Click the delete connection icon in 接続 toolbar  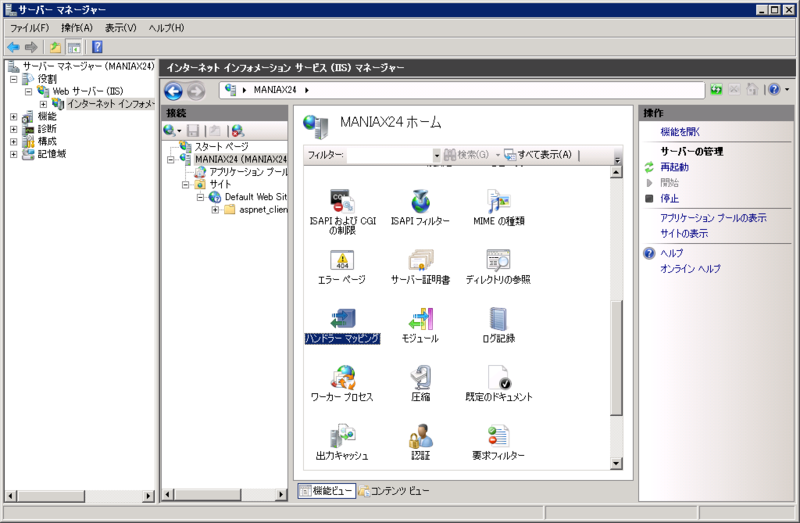click(237, 131)
